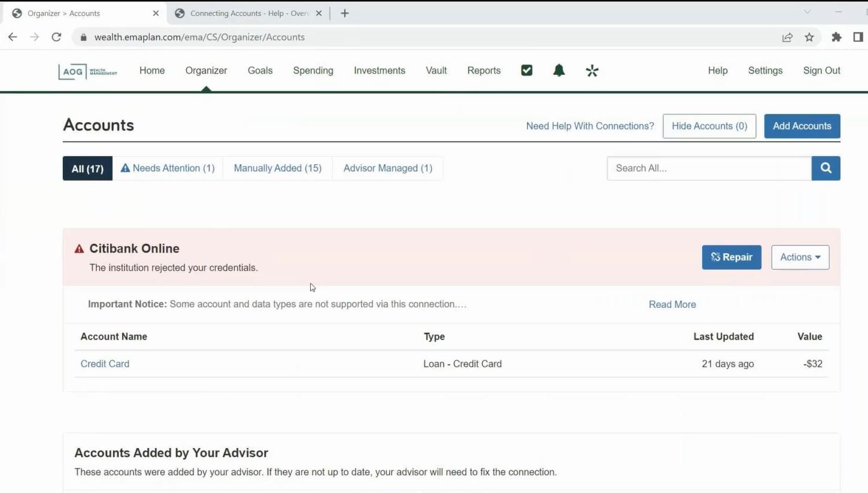
Task: Click the AOG Wealth Management logo
Action: (x=87, y=71)
